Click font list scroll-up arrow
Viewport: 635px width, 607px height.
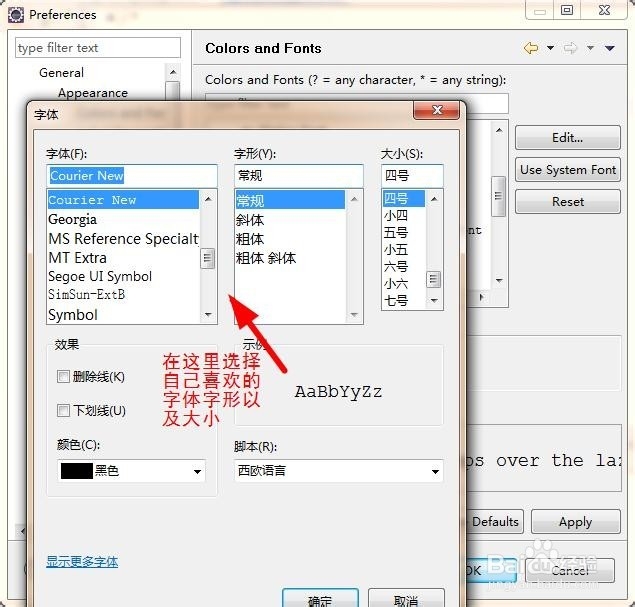208,198
